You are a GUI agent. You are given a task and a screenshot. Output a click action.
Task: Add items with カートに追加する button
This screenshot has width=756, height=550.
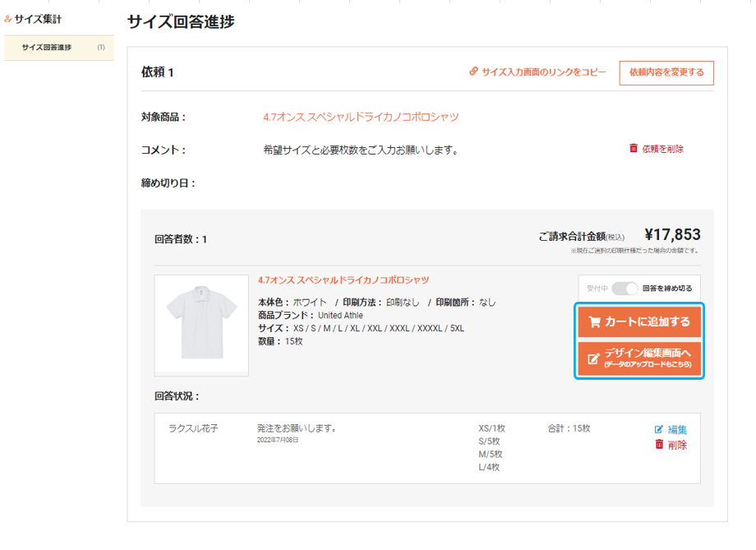(639, 321)
